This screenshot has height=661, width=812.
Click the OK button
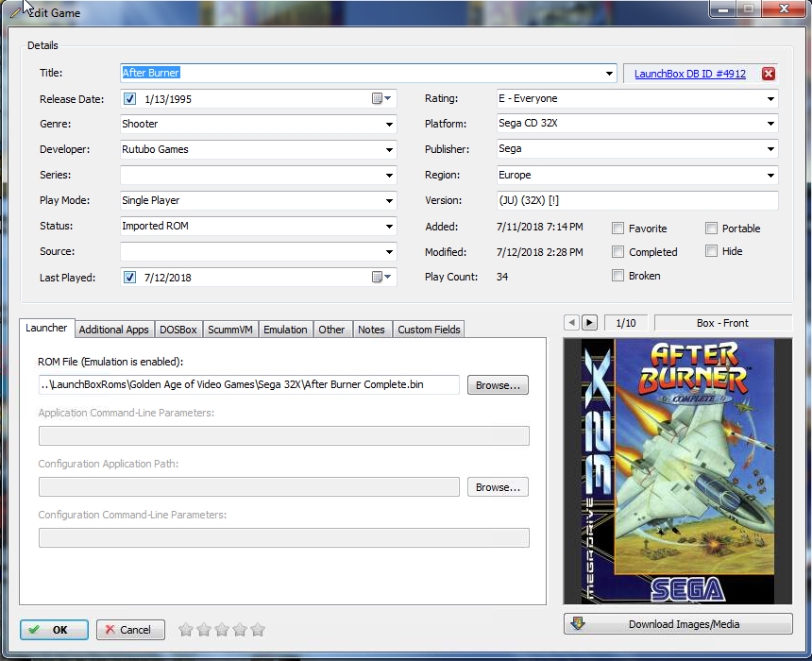coord(54,630)
